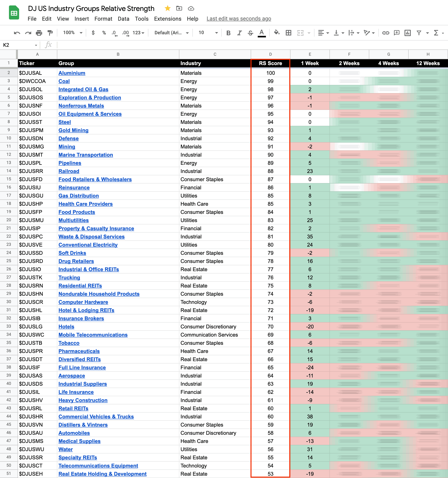Open the font size 10 dropdown
Viewport: 448px width, 478px height.
pos(208,33)
